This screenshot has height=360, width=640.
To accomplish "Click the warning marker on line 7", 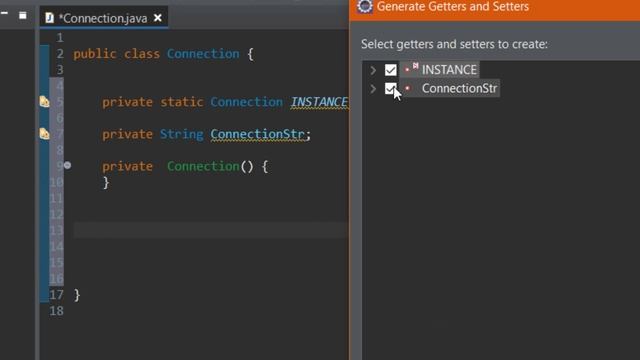I will point(44,133).
